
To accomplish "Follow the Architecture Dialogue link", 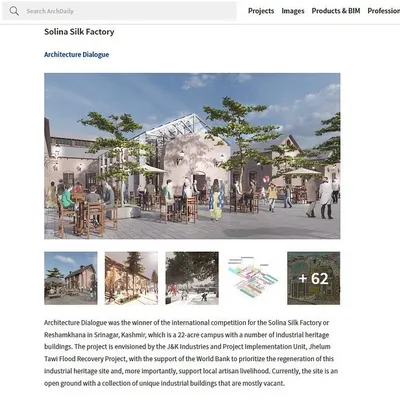I will tap(77, 55).
